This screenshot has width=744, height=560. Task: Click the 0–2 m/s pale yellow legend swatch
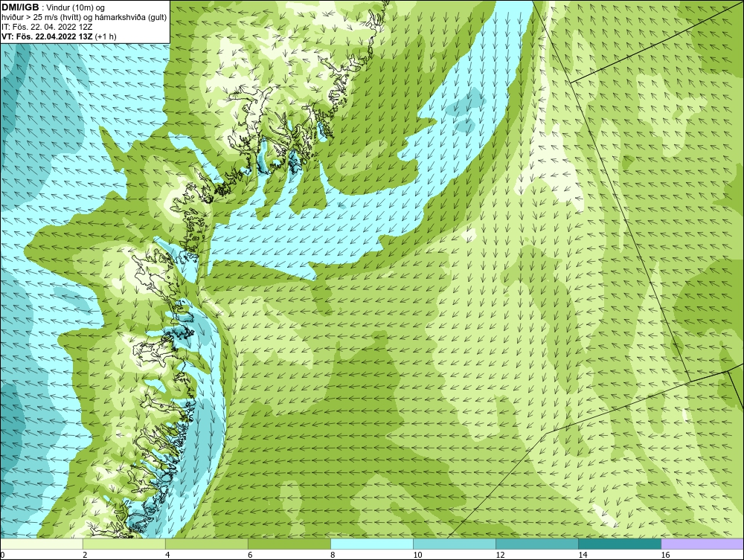[x=41, y=544]
